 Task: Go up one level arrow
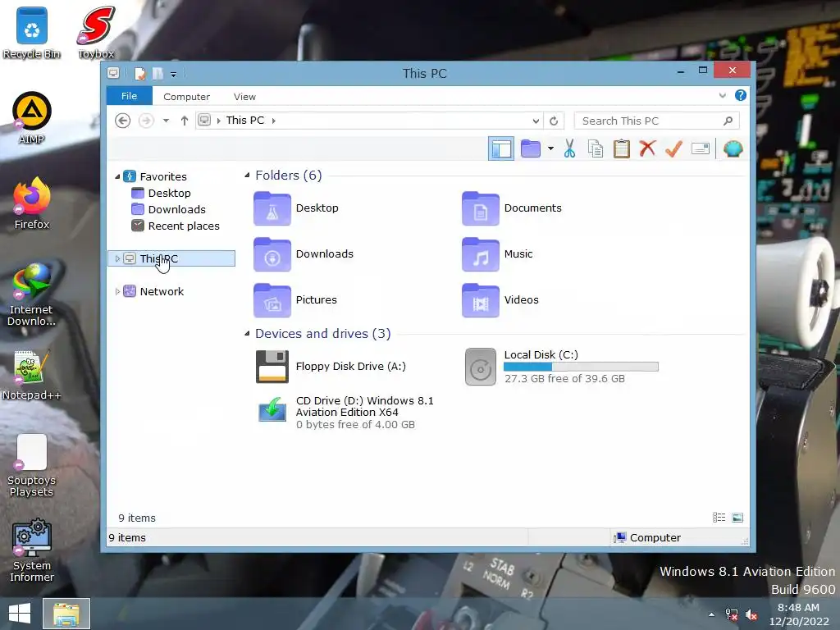185,121
